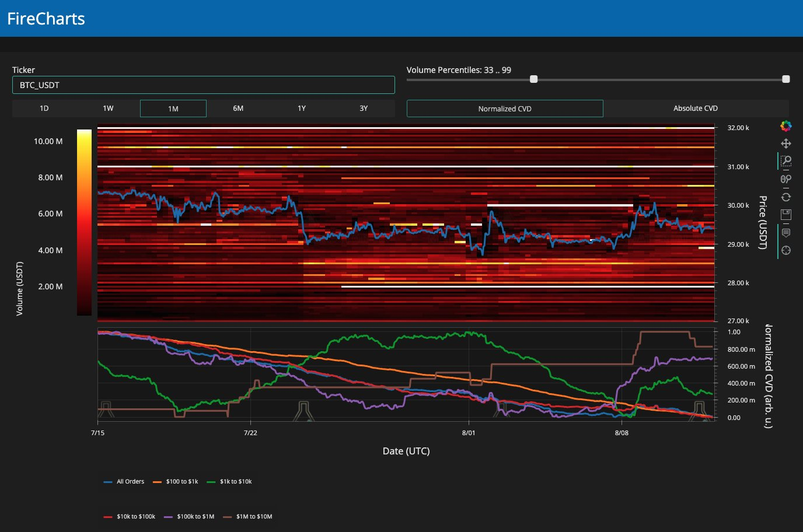Open the BTC_USDT ticker selector
The image size is (803, 532).
coord(203,85)
